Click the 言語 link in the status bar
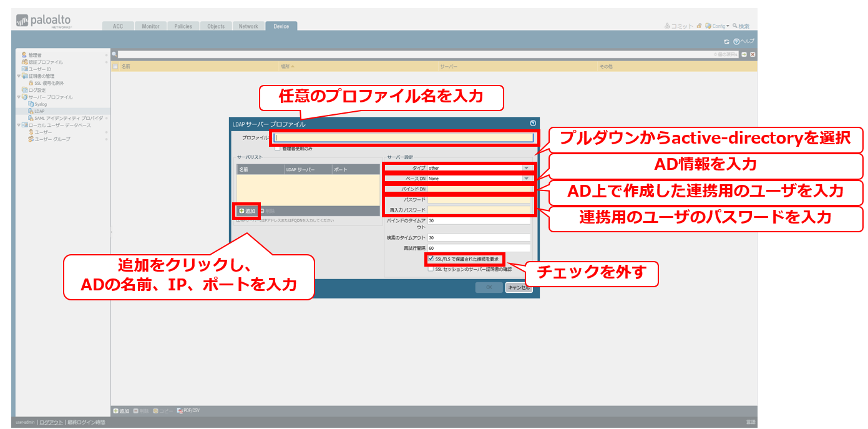868x429 pixels. 750,422
